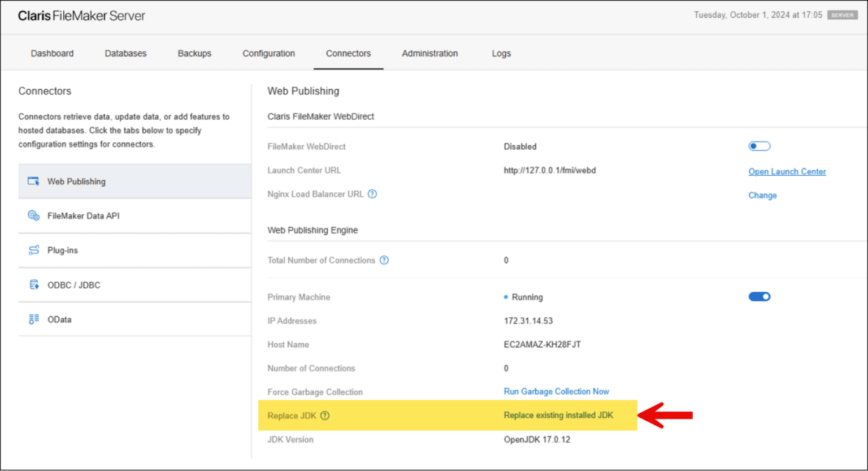
Task: Open the OData connector icon
Action: point(33,319)
